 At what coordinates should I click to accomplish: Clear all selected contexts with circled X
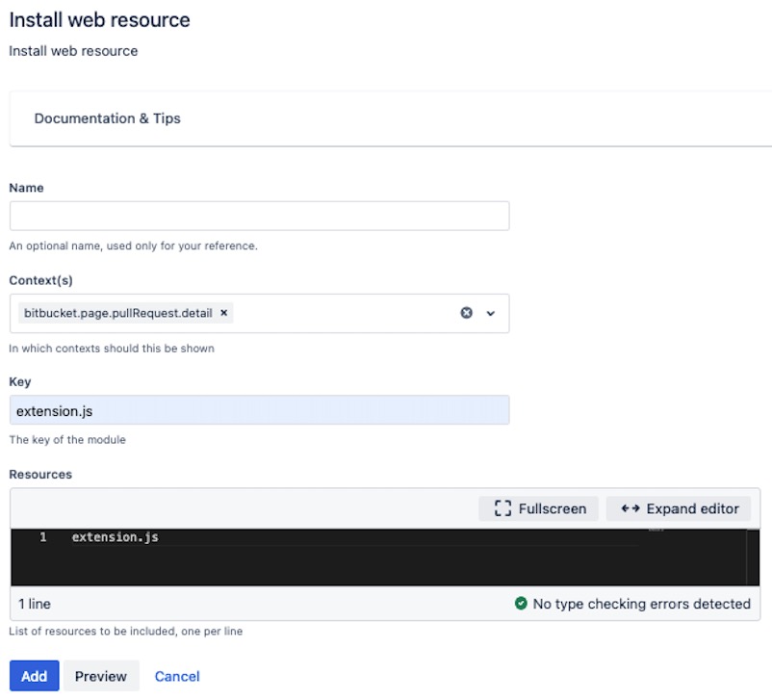(466, 313)
